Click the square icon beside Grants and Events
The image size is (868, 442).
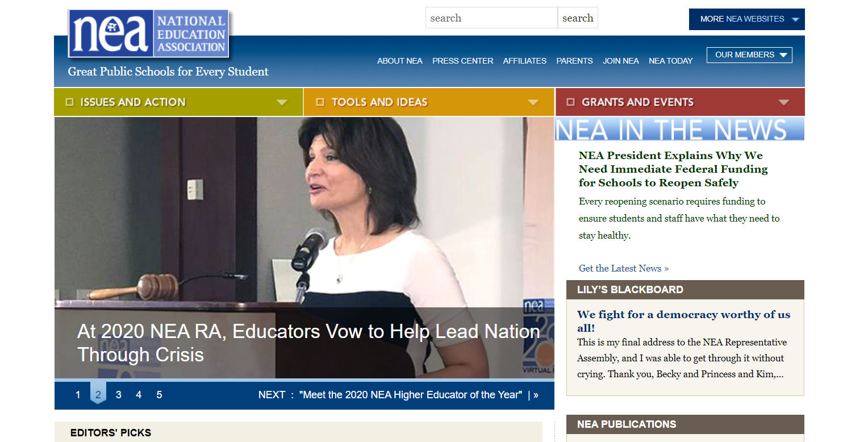(x=571, y=102)
